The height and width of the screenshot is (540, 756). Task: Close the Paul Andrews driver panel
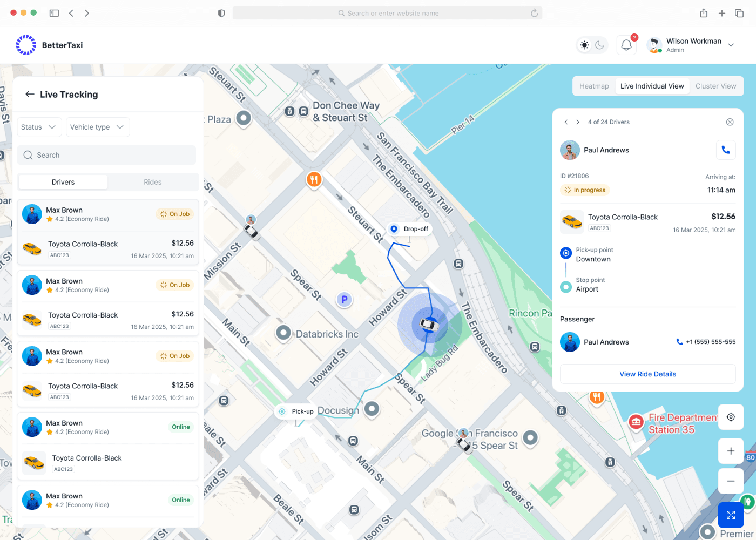(730, 122)
